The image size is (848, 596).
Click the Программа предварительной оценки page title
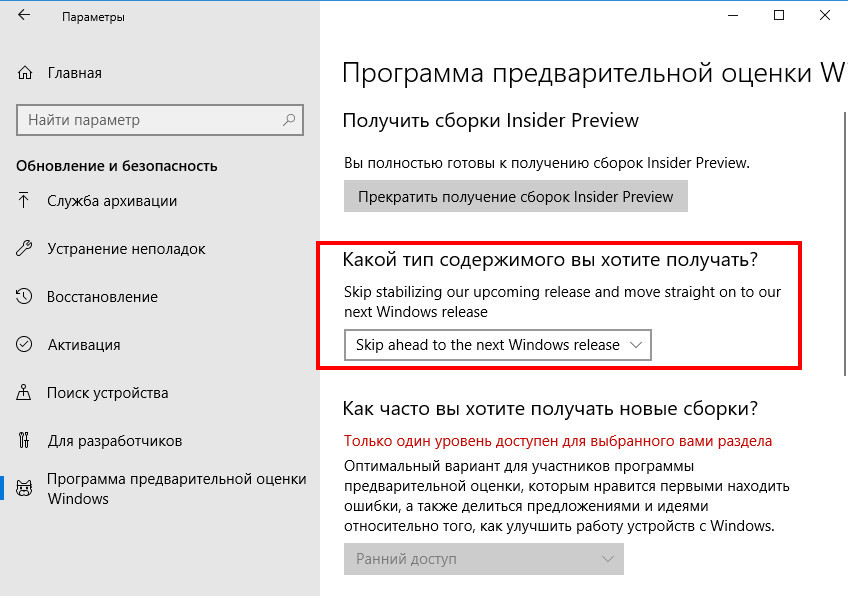pos(595,74)
